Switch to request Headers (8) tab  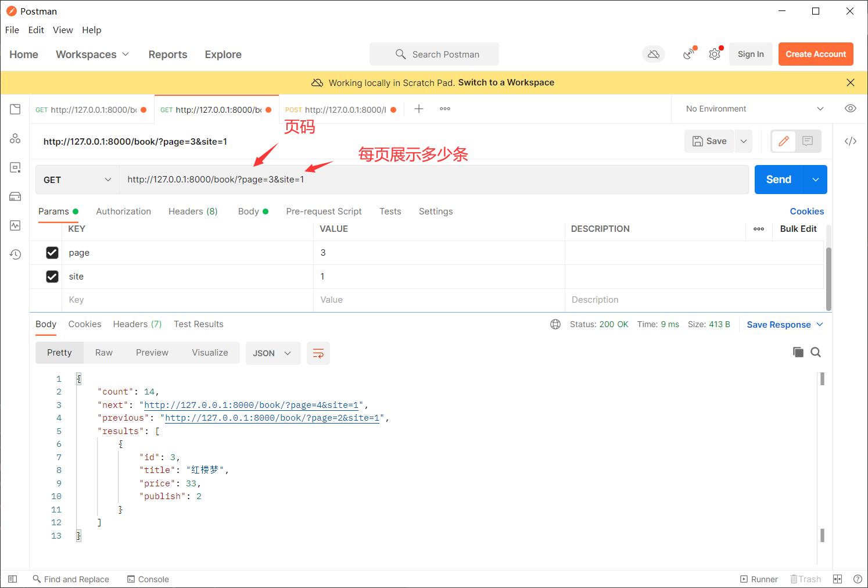(193, 211)
